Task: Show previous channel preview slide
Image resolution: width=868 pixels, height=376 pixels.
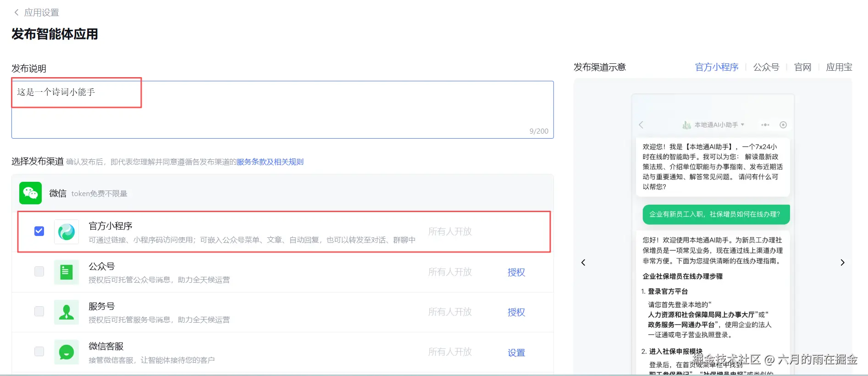Action: click(583, 263)
